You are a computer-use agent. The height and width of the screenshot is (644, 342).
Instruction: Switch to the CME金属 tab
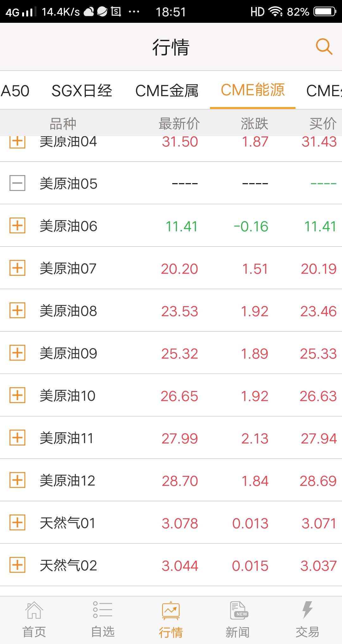[x=167, y=91]
